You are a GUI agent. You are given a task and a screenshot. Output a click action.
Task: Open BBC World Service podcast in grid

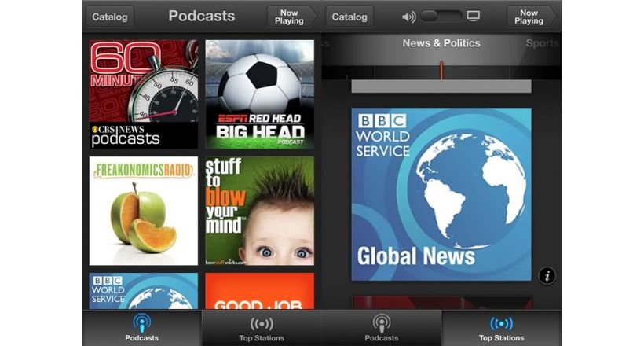pyautogui.click(x=144, y=291)
